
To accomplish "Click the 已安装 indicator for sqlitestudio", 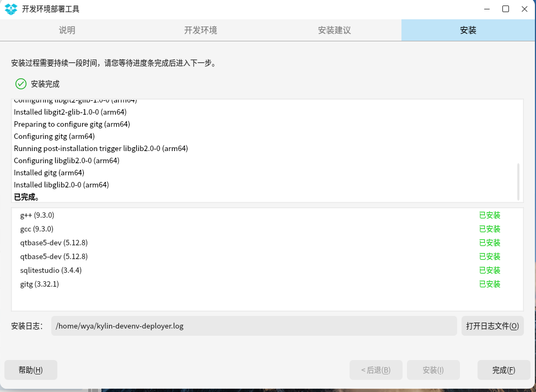I will tap(490, 270).
